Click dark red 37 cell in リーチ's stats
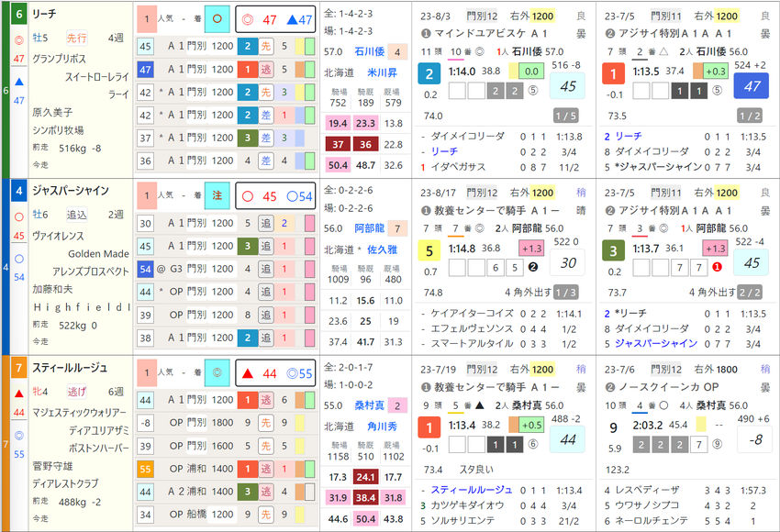The width and height of the screenshot is (780, 532). point(338,144)
